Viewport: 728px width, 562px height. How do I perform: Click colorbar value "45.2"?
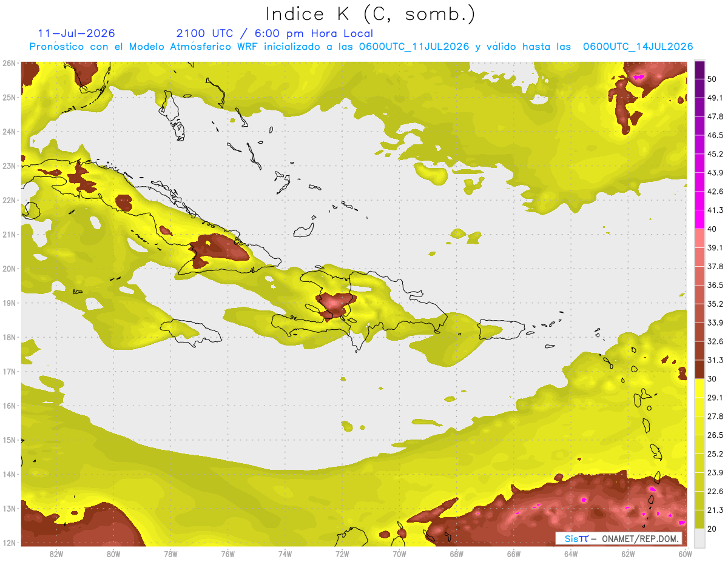(715, 154)
